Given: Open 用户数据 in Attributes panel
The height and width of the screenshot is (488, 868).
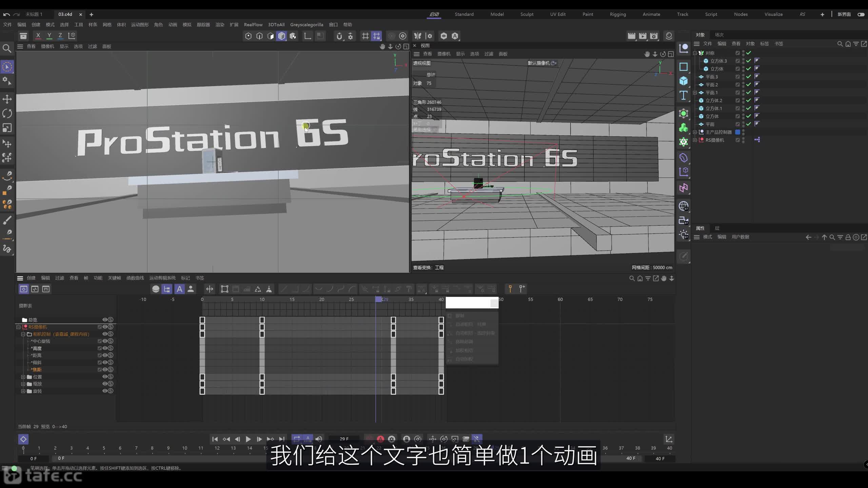Looking at the screenshot, I should (x=740, y=237).
